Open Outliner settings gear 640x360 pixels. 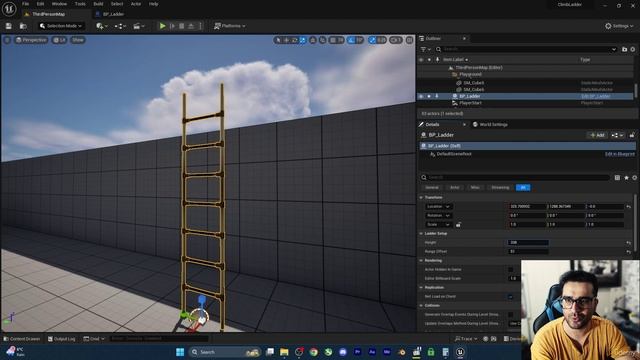pos(633,49)
